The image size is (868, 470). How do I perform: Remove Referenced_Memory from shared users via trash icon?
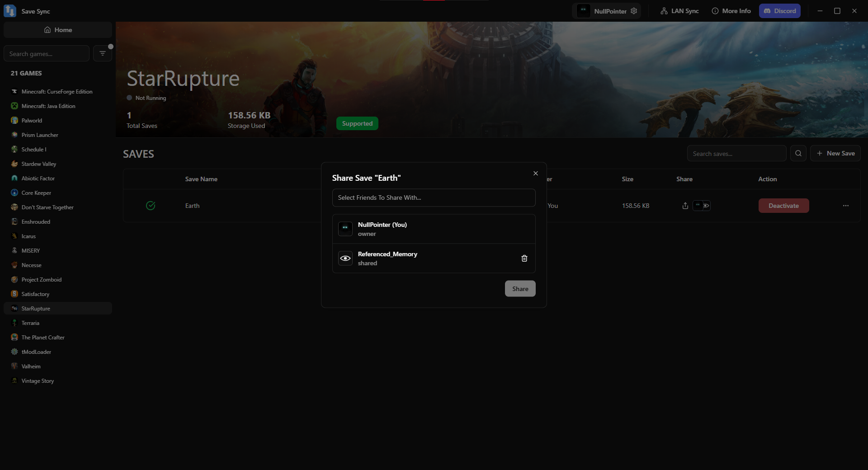524,258
